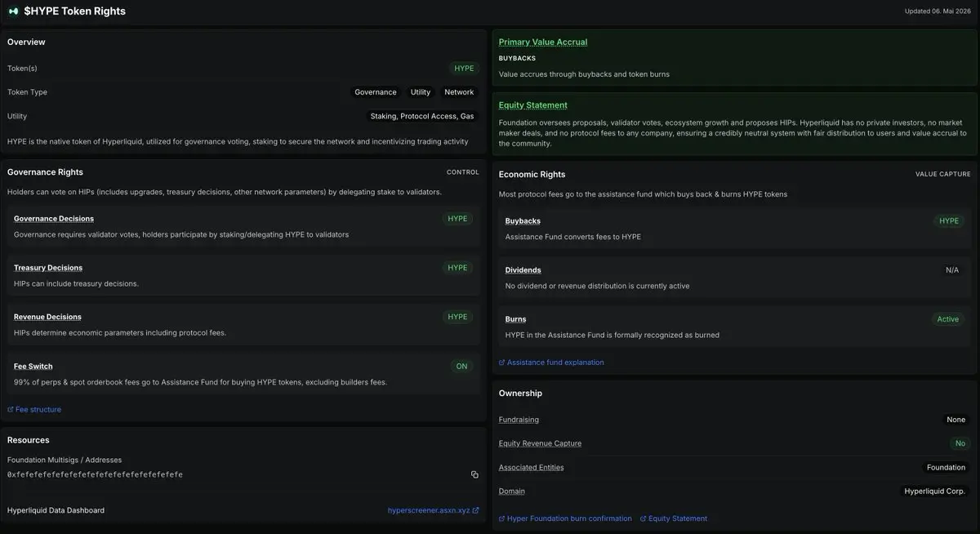Click the Fundraising label
The width and height of the screenshot is (980, 534).
(519, 420)
